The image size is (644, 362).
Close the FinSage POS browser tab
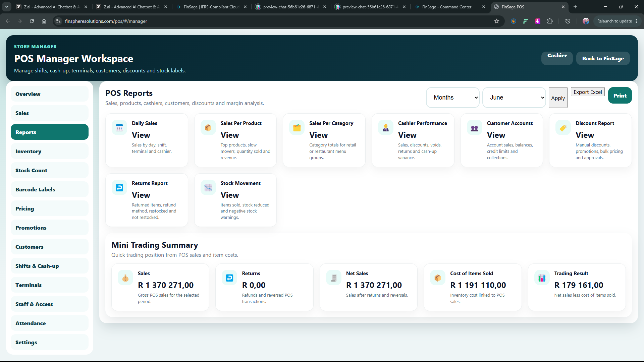pyautogui.click(x=563, y=7)
